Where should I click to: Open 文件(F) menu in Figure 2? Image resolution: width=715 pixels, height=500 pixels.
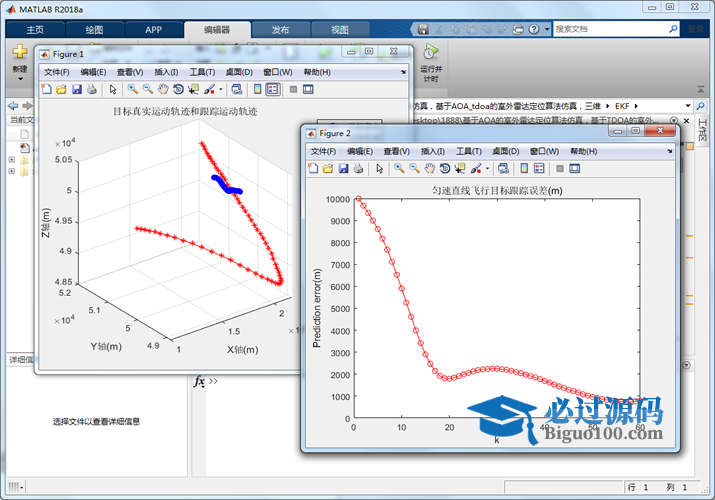pos(323,151)
